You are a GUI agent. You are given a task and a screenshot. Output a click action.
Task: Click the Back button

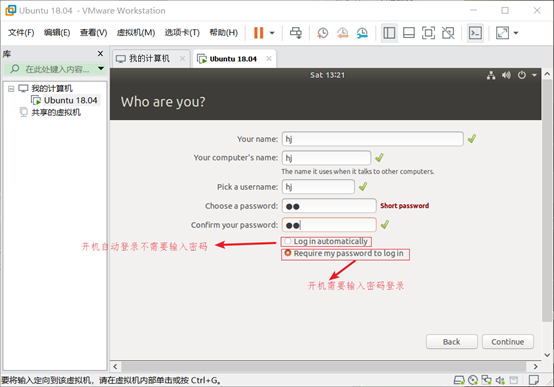coord(452,342)
